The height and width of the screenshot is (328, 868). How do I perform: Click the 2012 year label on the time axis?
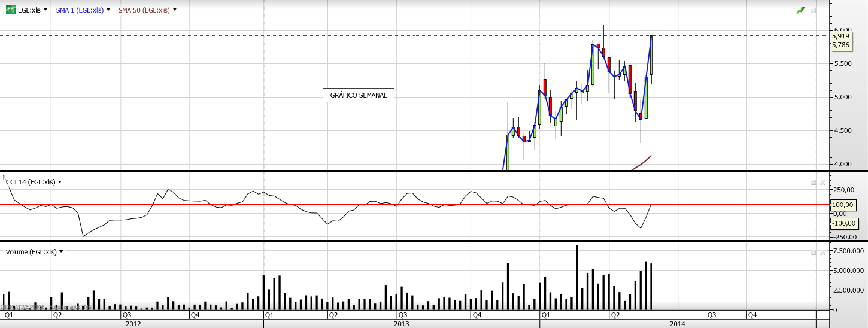133,323
